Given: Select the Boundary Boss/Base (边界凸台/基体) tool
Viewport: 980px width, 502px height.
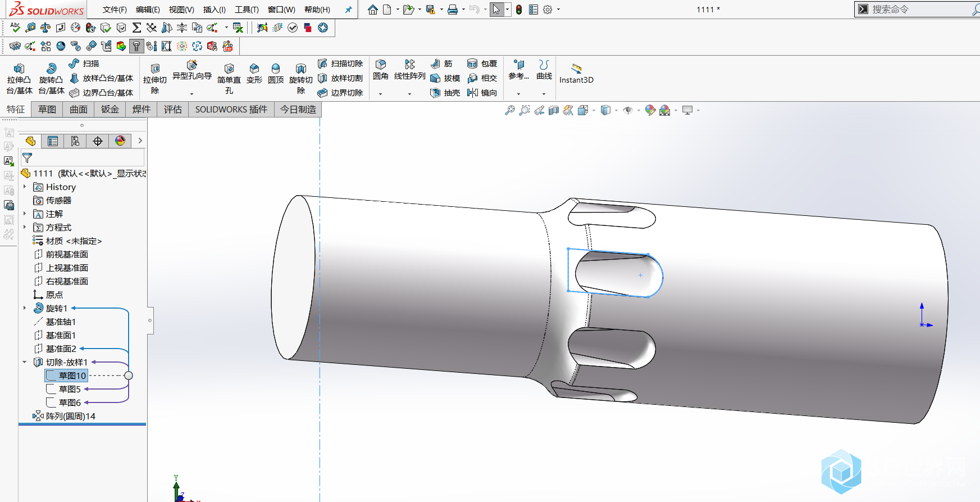Looking at the screenshot, I should coord(101,93).
